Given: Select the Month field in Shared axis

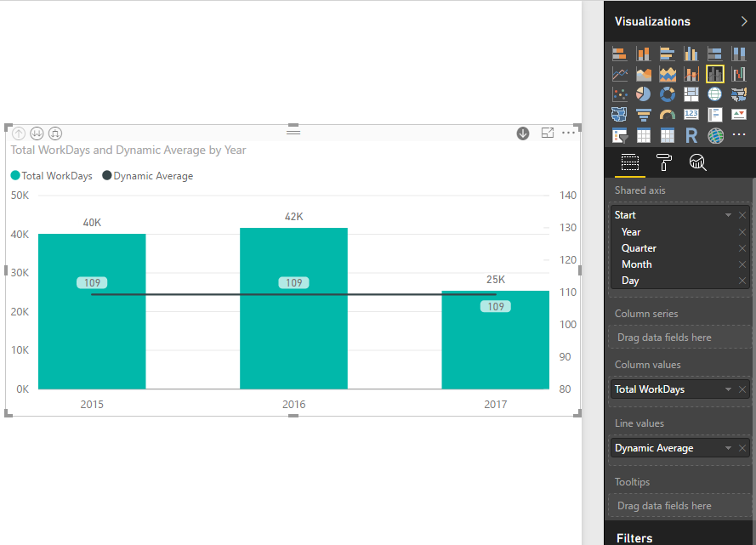Looking at the screenshot, I should [636, 264].
